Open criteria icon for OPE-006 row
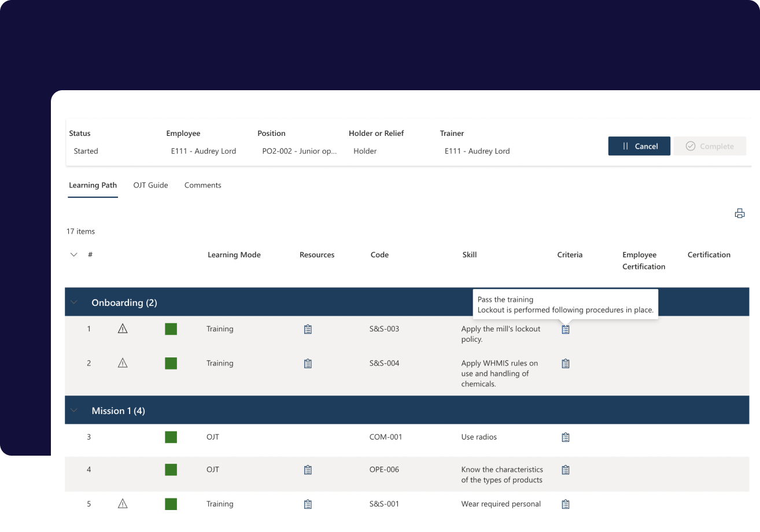The image size is (760, 532). coord(566,470)
